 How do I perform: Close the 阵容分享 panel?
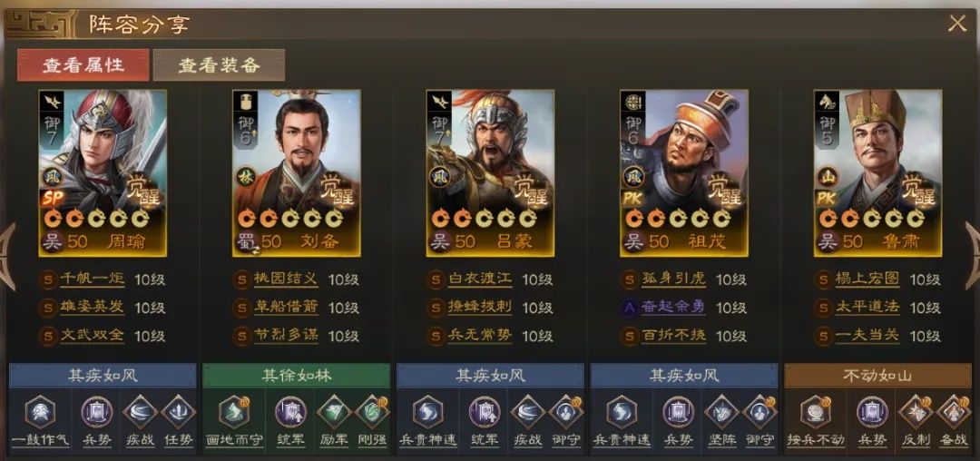pyautogui.click(x=957, y=24)
